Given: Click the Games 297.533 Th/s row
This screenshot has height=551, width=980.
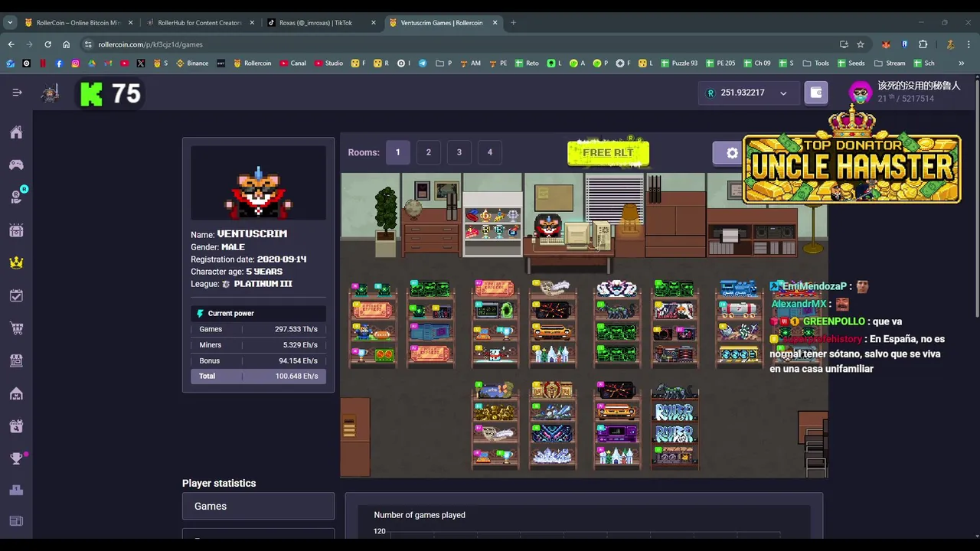Looking at the screenshot, I should tap(258, 329).
